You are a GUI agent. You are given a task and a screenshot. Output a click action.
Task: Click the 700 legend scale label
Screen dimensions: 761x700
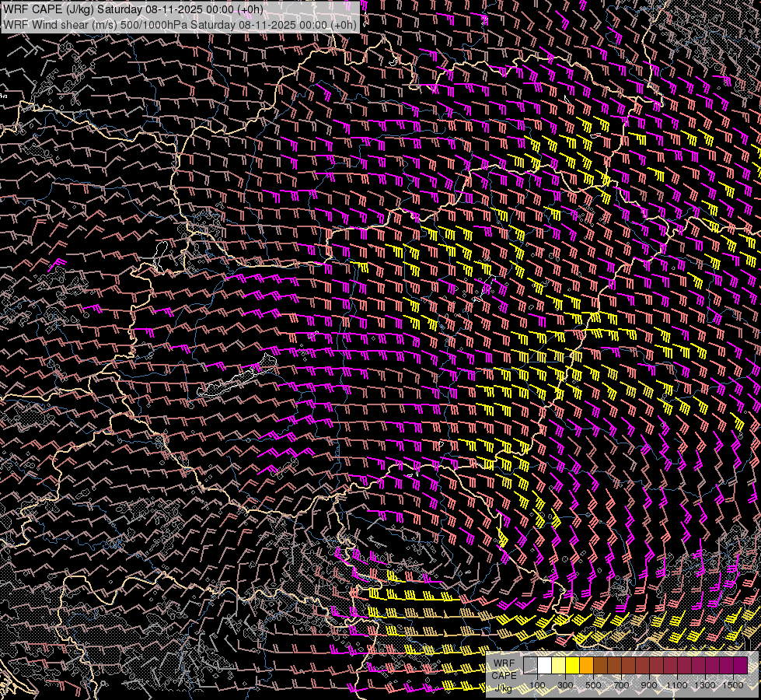tap(621, 685)
